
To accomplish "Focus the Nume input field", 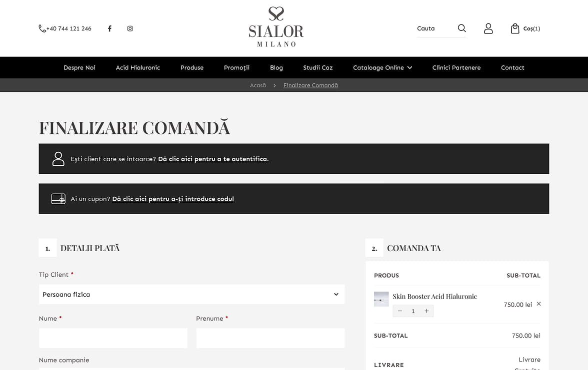I will [113, 338].
